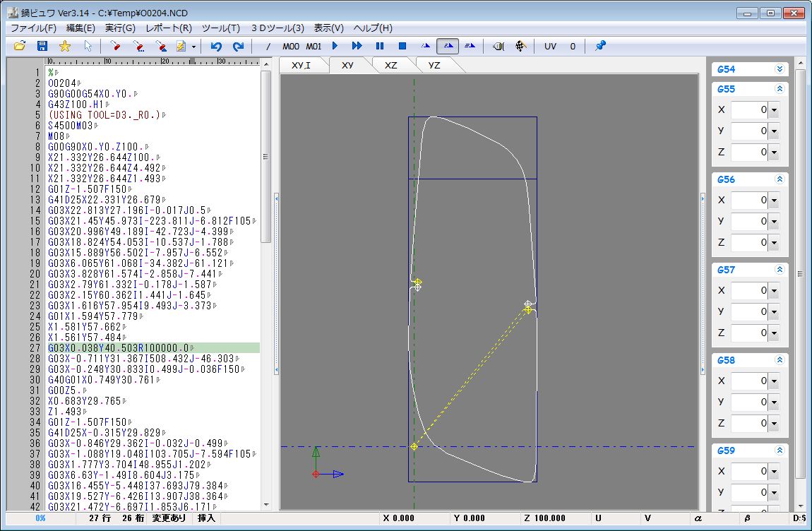Click the comment line (USING TOOL=D3._R0.)
The image size is (812, 531).
click(x=105, y=115)
